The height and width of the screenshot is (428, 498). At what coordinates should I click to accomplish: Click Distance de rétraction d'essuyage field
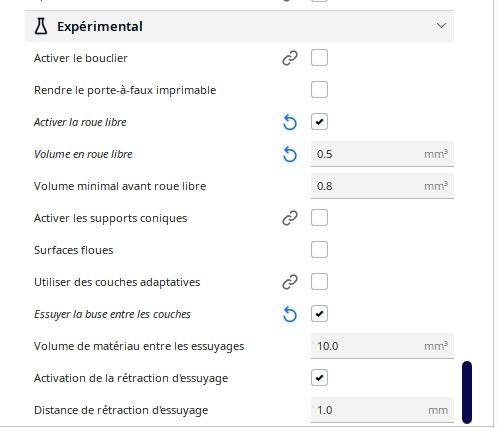point(382,410)
